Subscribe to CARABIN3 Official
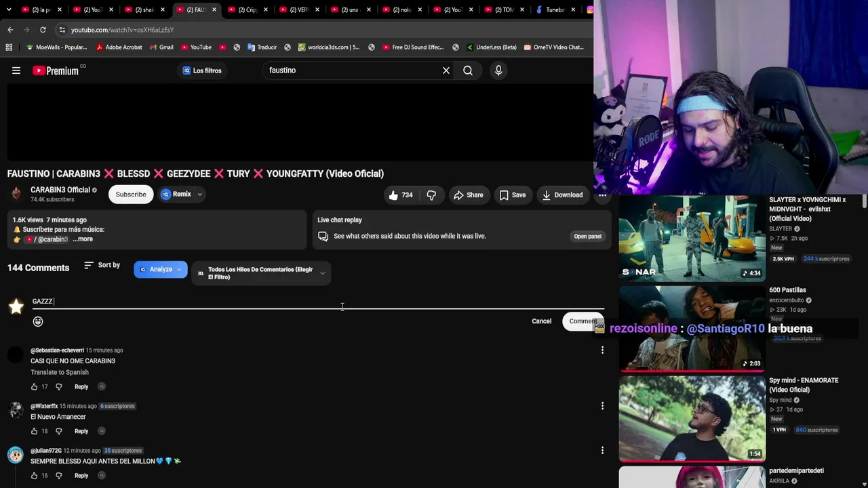 131,195
